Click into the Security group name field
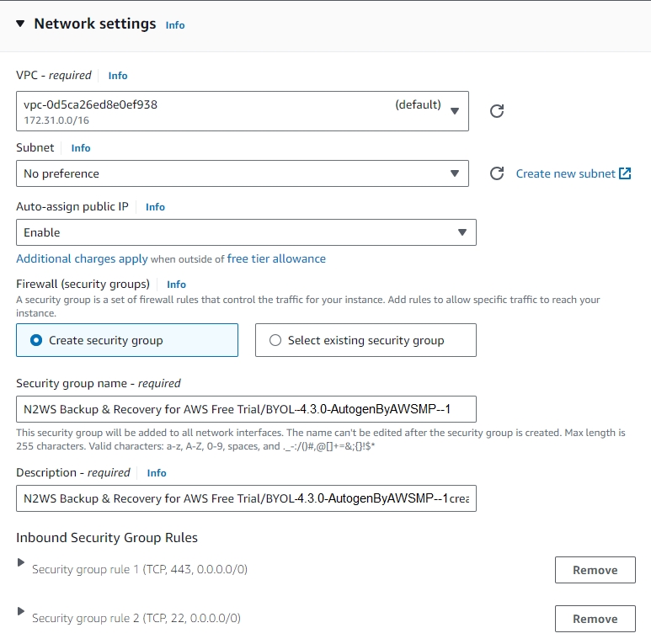This screenshot has width=651, height=644. click(x=246, y=409)
